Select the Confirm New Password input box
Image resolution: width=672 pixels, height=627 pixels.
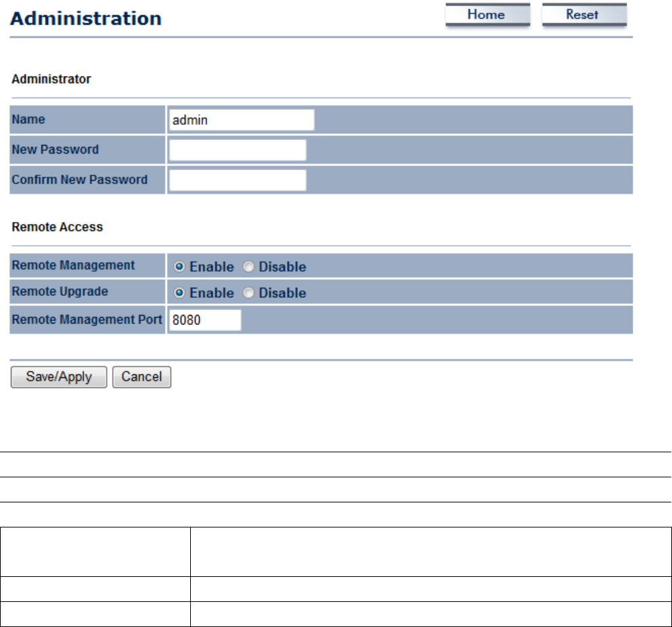(238, 180)
